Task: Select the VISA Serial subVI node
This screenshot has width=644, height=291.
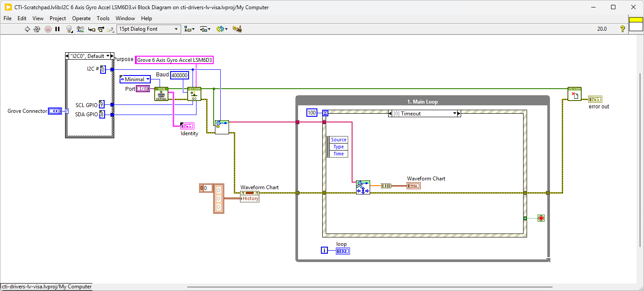Action: click(161, 94)
